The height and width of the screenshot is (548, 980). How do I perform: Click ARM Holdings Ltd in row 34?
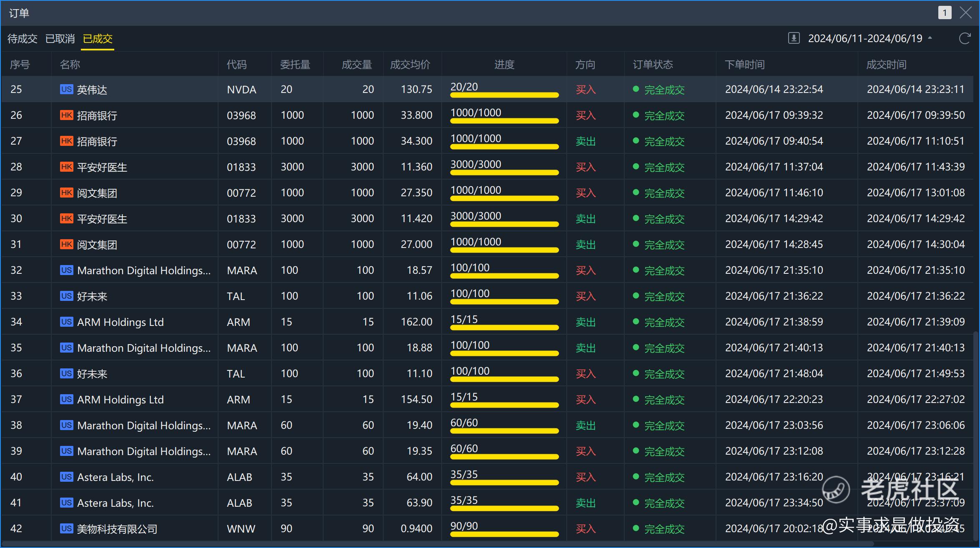click(x=121, y=322)
